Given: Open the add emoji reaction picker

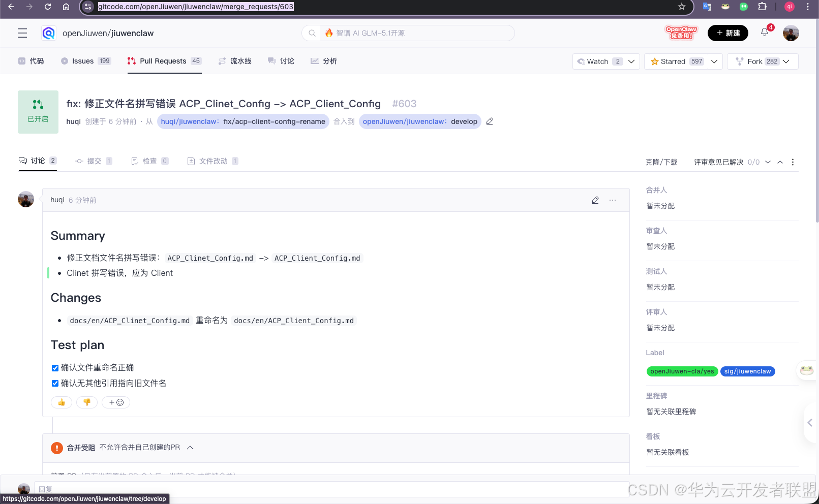Looking at the screenshot, I should 116,402.
